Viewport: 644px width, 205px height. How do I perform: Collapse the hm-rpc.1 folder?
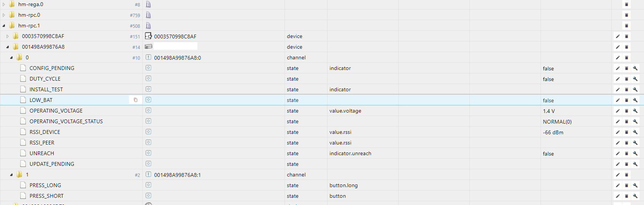[x=4, y=26]
